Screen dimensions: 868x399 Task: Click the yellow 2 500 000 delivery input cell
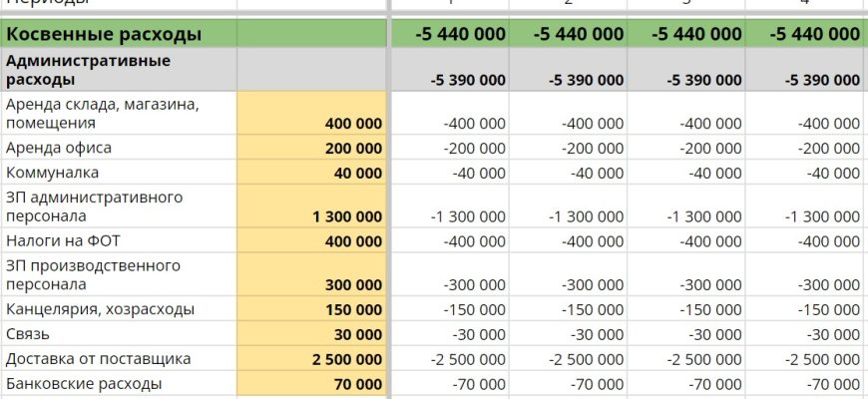311,359
